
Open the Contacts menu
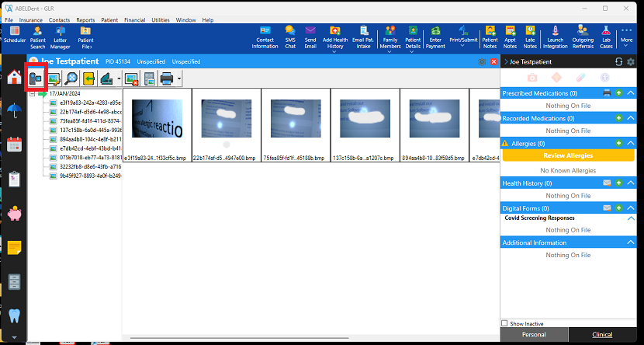click(59, 19)
